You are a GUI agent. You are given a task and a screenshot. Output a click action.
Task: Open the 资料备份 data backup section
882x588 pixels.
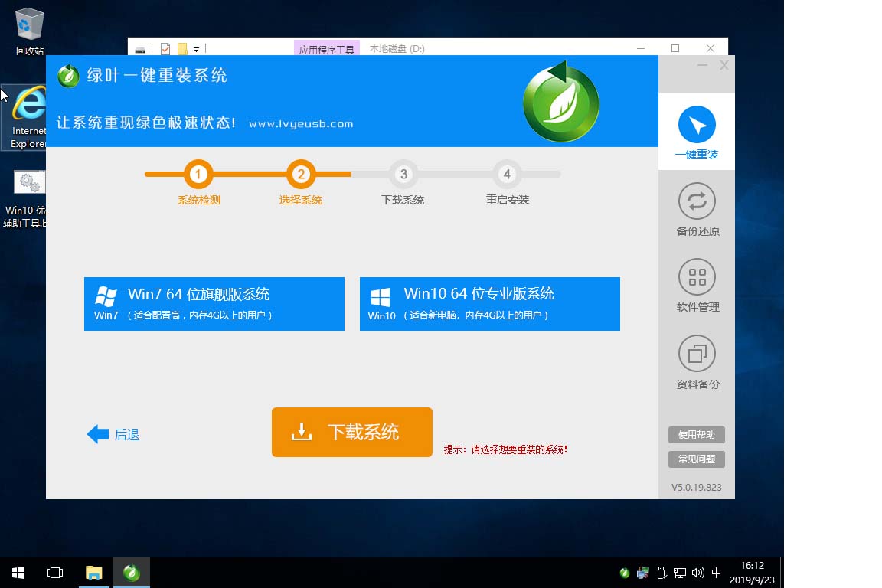(x=697, y=362)
